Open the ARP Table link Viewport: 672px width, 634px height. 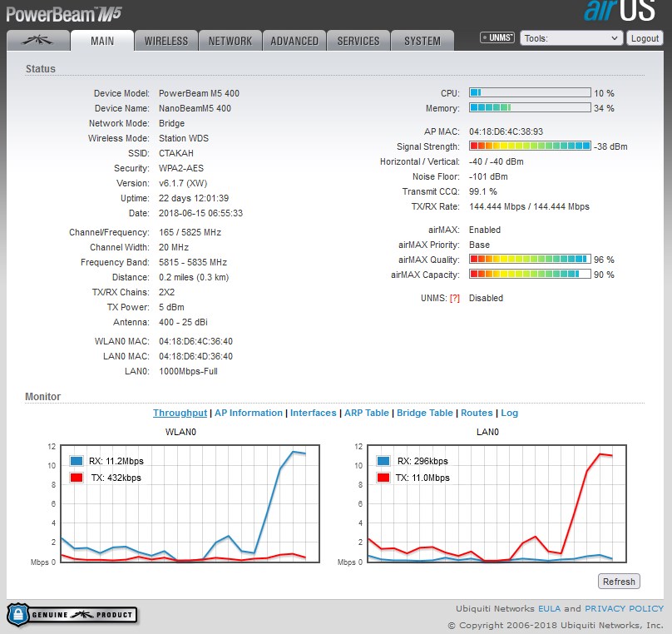tap(367, 413)
